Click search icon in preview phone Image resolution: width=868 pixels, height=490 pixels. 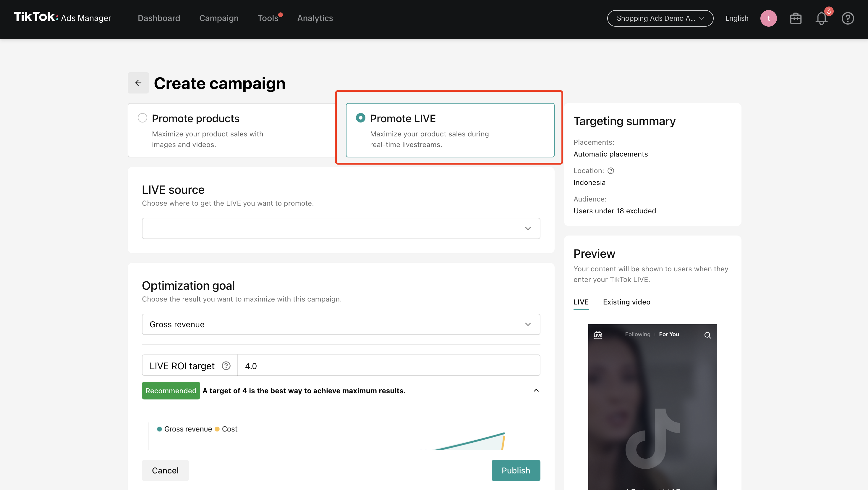[707, 335]
